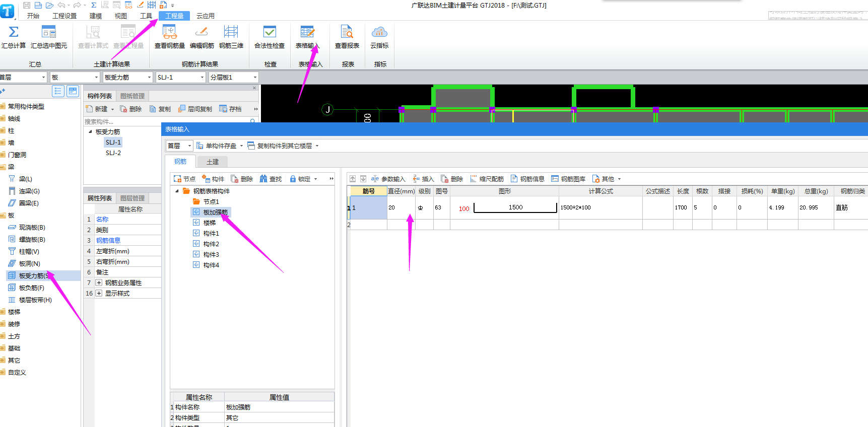868x427 pixels.
Task: Click 缩尺配筋 in table toolbar
Action: pos(487,179)
